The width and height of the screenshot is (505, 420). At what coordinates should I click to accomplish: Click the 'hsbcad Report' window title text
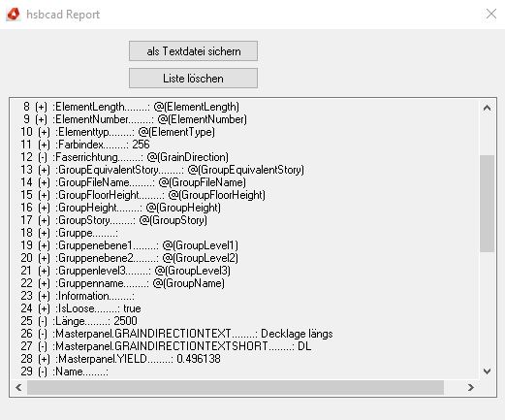click(x=63, y=15)
